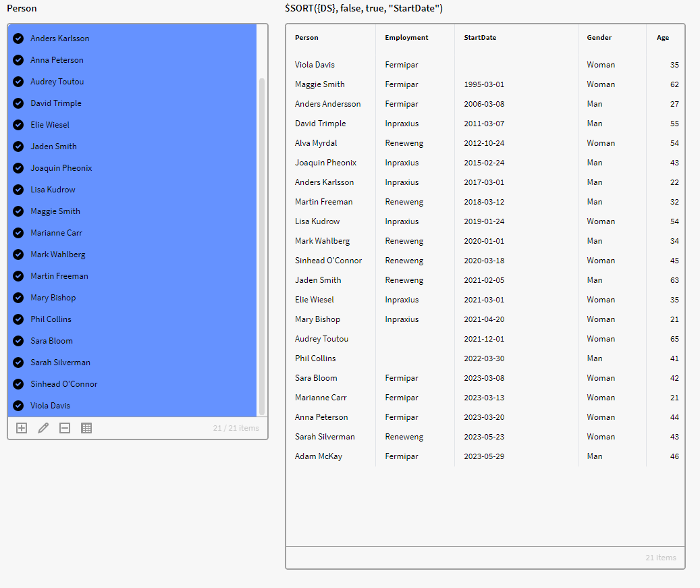Sort by the StartDate column header
The height and width of the screenshot is (588, 700).
tap(480, 38)
